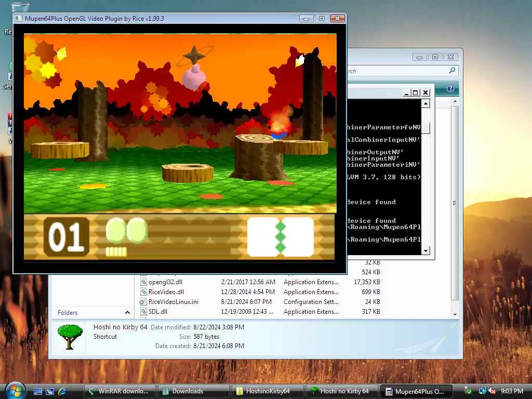532x399 pixels.
Task: Open Explorer help question mark icon
Action: (450, 88)
